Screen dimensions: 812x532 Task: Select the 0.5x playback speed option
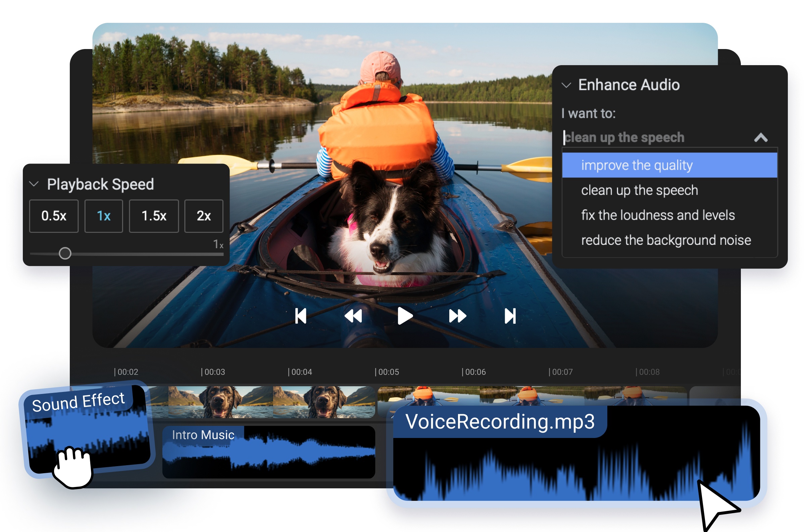point(54,216)
